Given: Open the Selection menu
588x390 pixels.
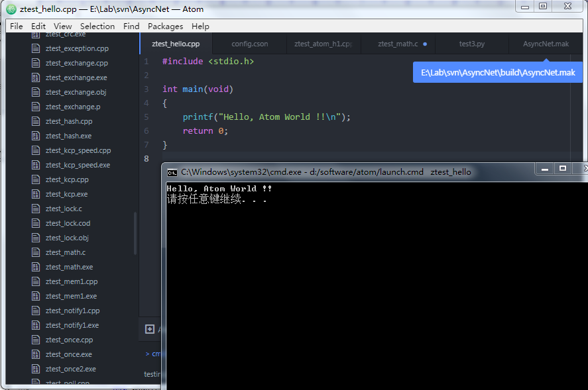Looking at the screenshot, I should pos(97,26).
